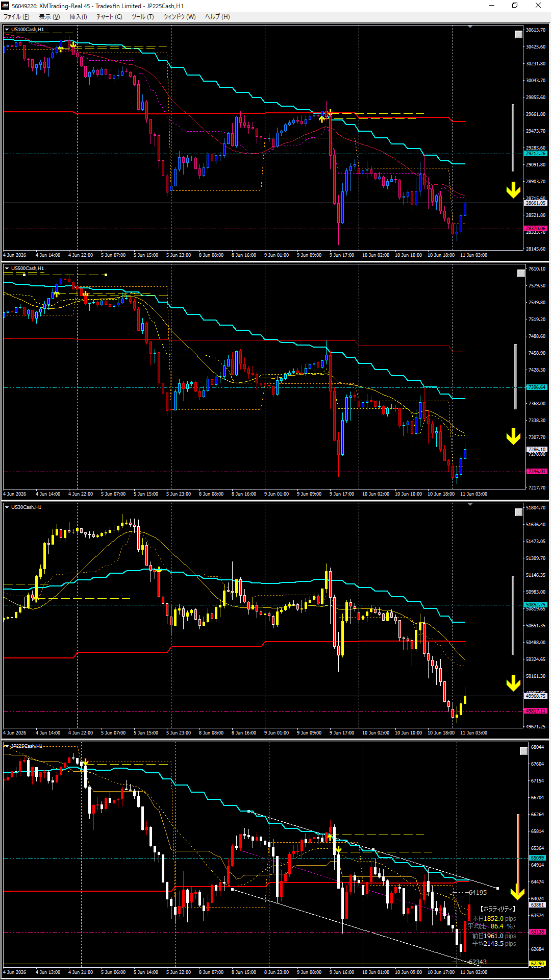
Task: Expand the US500Cash,H1 chart title triangle
Action: tap(7, 268)
